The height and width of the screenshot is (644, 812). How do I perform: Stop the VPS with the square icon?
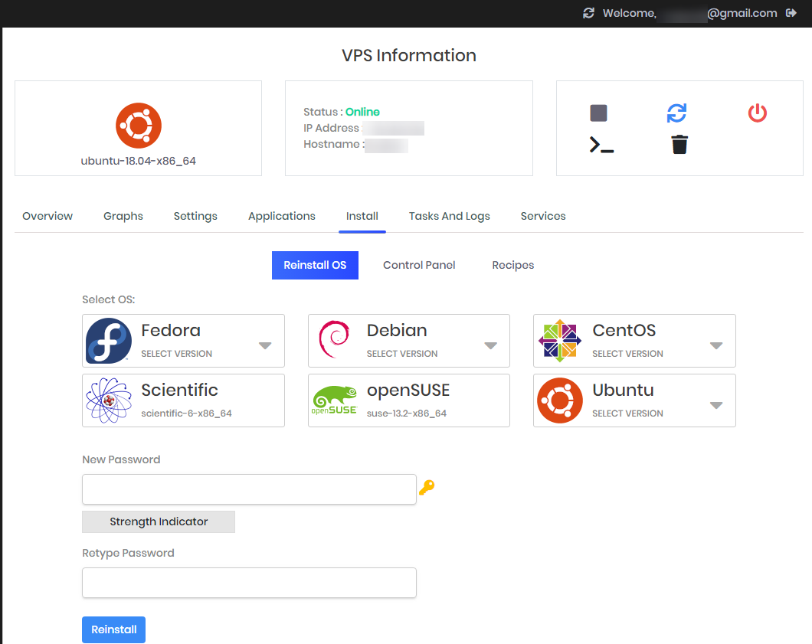pyautogui.click(x=598, y=113)
